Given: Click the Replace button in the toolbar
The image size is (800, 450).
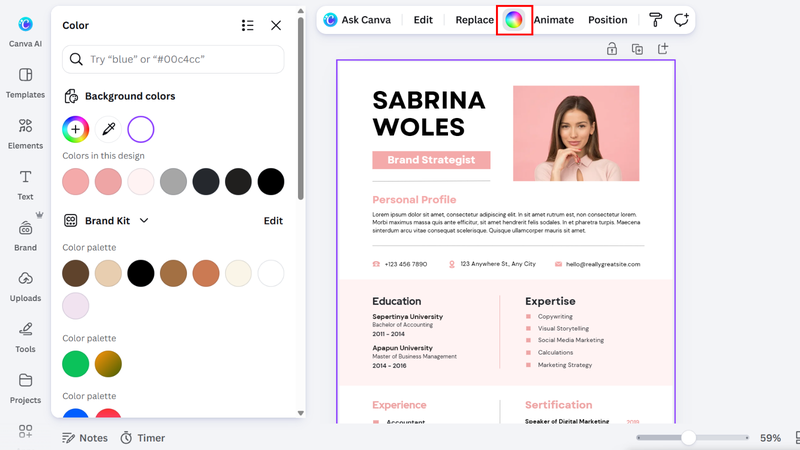Looking at the screenshot, I should pos(474,20).
